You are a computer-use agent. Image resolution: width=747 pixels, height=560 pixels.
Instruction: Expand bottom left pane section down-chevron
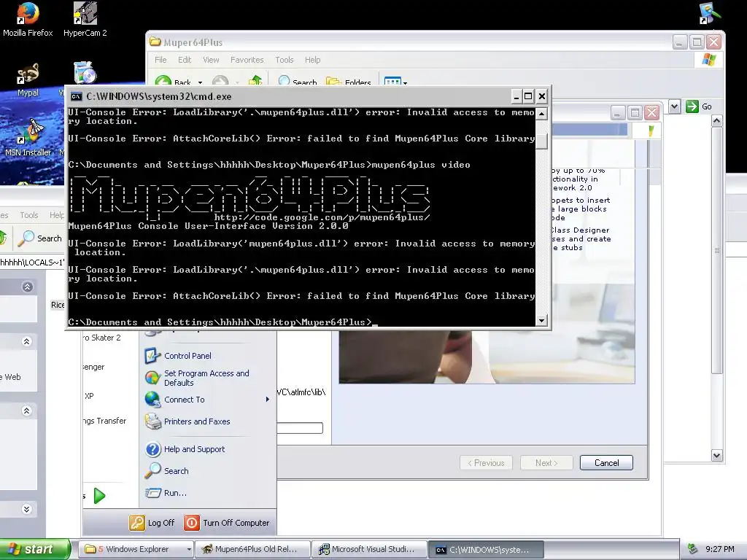click(x=27, y=509)
